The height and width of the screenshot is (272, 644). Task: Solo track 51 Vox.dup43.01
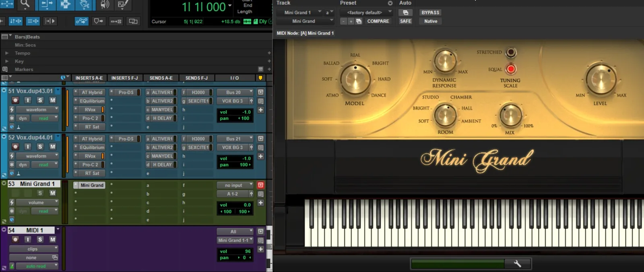point(40,100)
